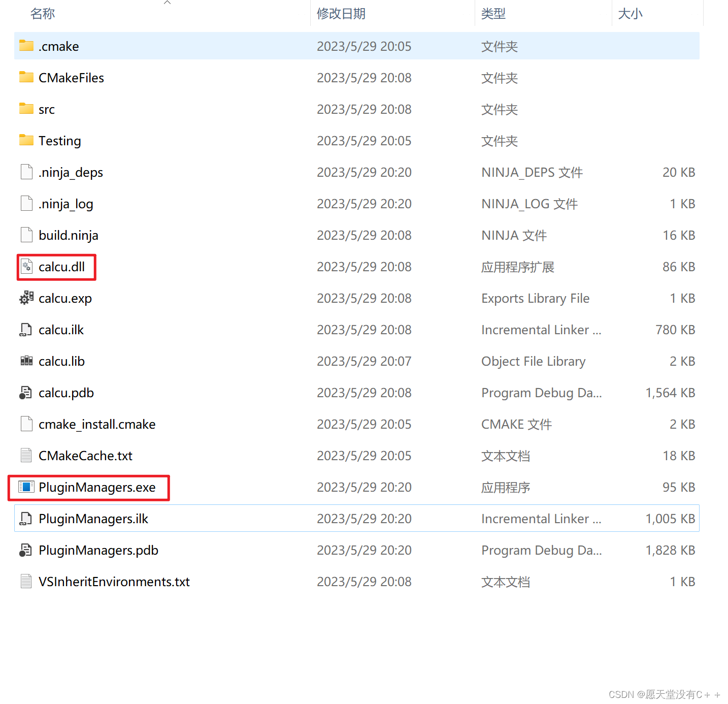
Task: Click the calcu.exp exports icon
Action: click(x=26, y=298)
